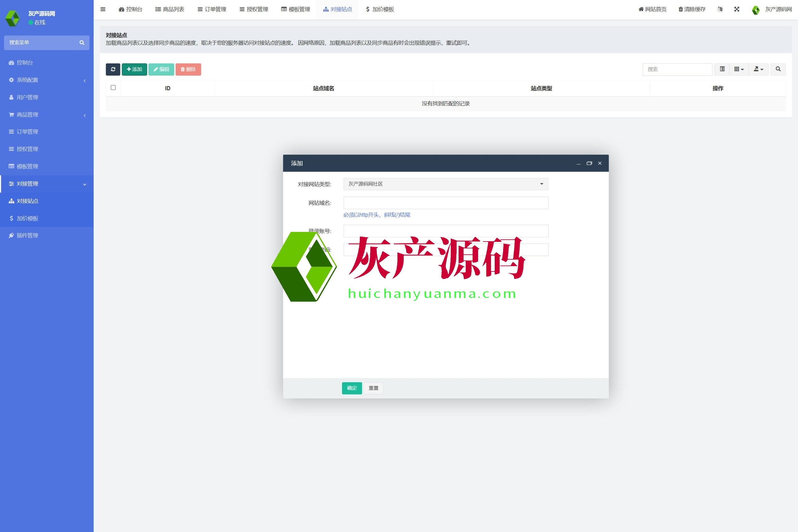Viewport: 798px width, 532px height.
Task: Switch to the 商品列表 tab
Action: click(x=170, y=9)
